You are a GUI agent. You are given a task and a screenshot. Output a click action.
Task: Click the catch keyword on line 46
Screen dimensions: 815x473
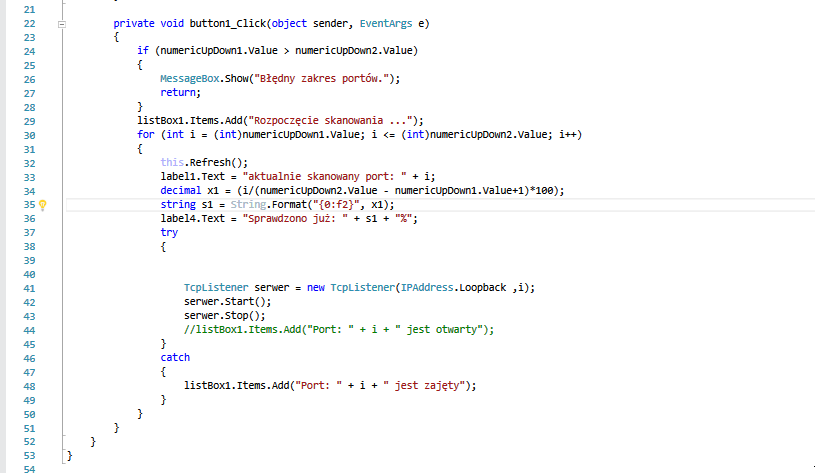tap(175, 358)
